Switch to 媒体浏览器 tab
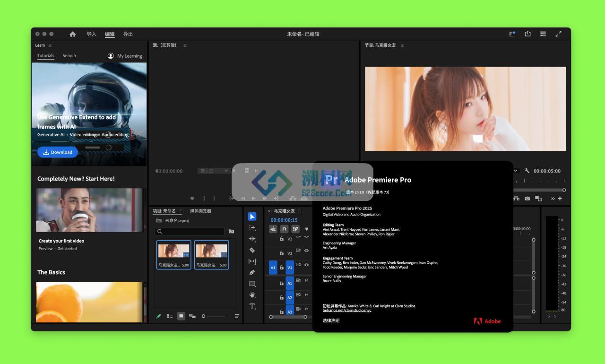Viewport: 605px width, 364px height. point(201,211)
